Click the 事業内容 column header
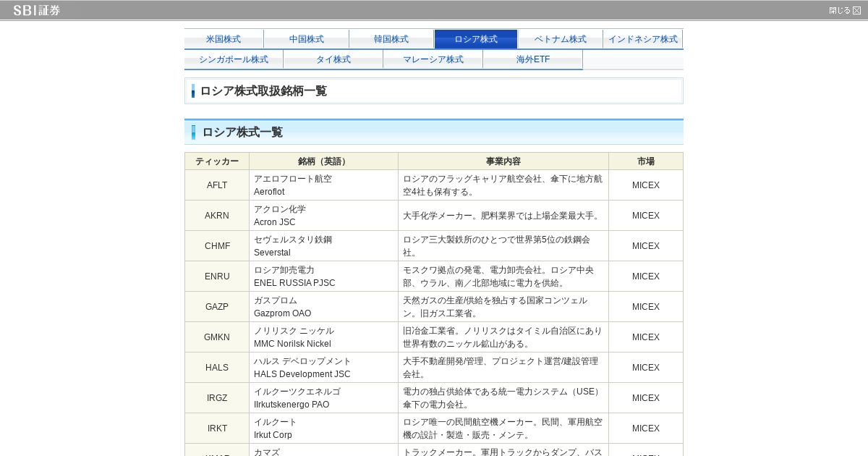The height and width of the screenshot is (456, 868). [x=503, y=161]
